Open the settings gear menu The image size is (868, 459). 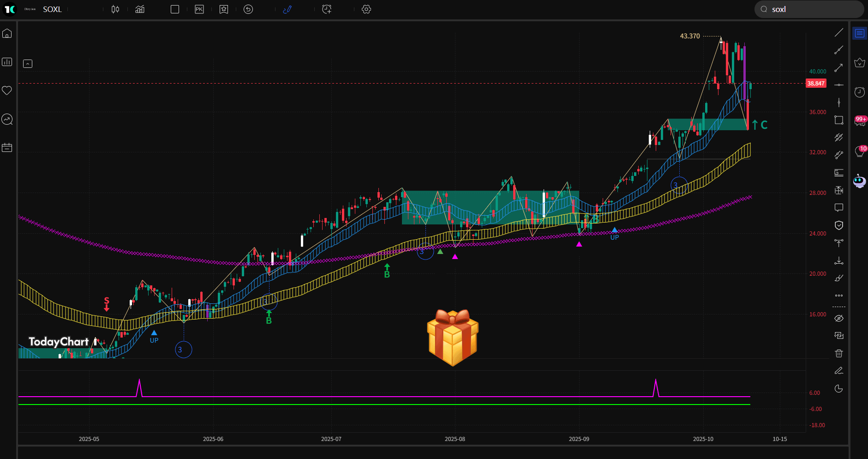coord(366,9)
